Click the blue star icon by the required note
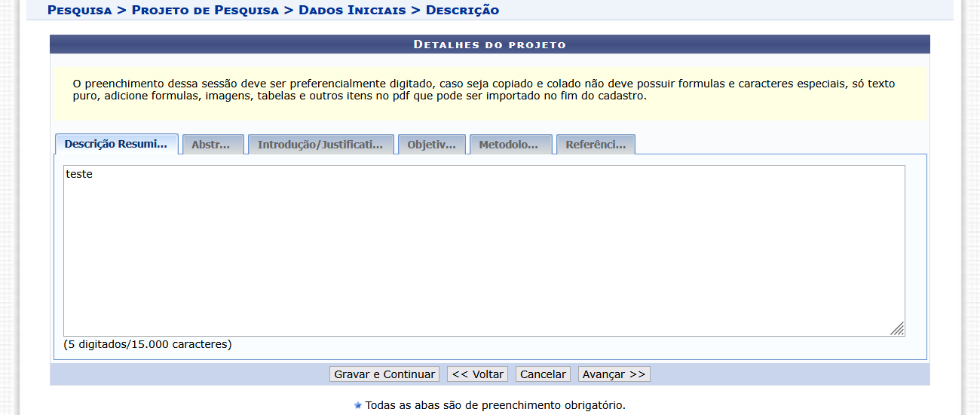 coord(358,405)
